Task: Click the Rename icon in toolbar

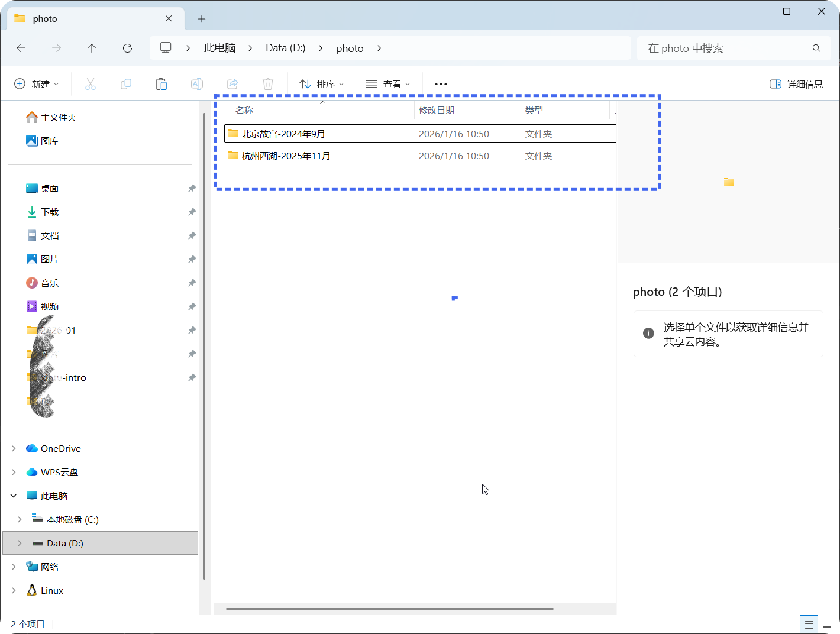Action: tap(197, 84)
